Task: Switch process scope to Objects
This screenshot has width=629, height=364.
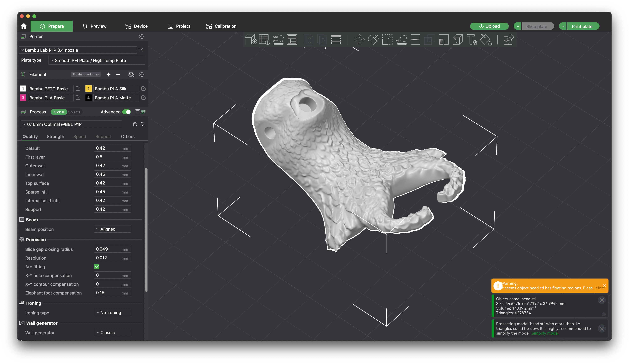Action: pyautogui.click(x=74, y=112)
